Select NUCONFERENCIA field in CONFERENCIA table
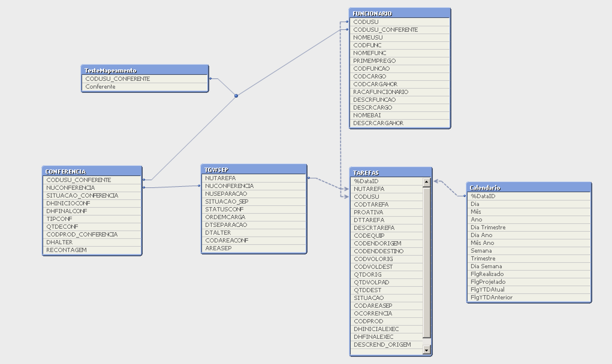The height and width of the screenshot is (364, 612). click(70, 188)
